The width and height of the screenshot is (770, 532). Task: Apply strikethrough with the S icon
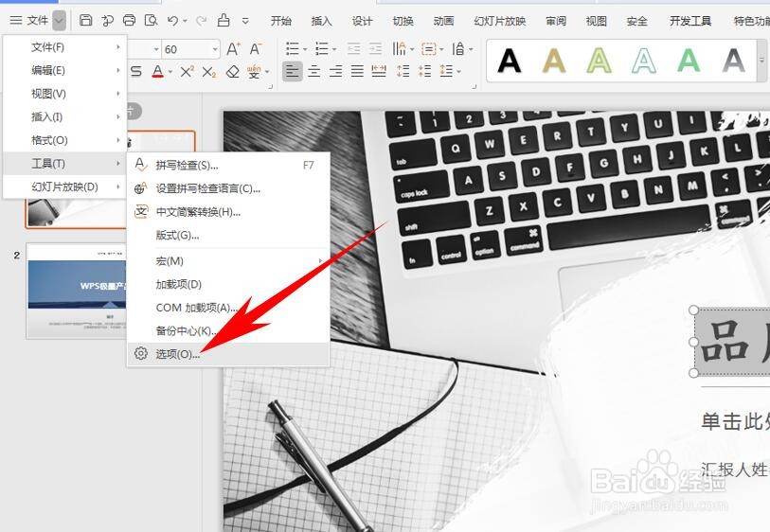pos(136,72)
